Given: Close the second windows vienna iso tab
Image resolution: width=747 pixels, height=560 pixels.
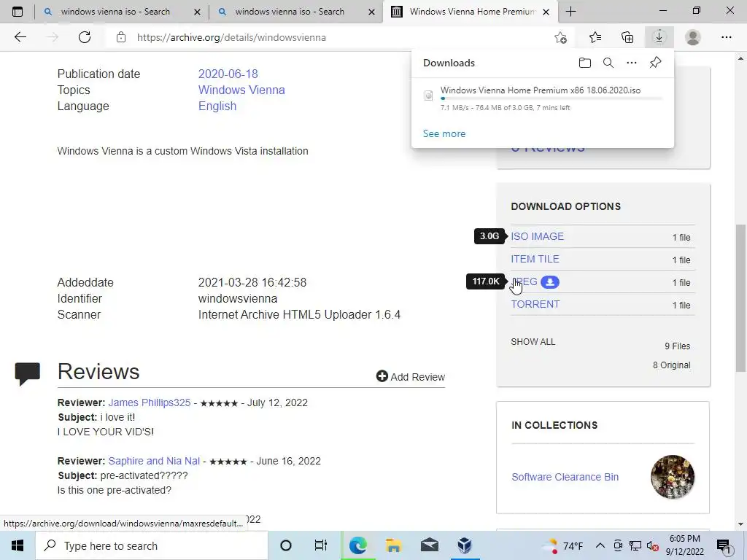Looking at the screenshot, I should (371, 12).
